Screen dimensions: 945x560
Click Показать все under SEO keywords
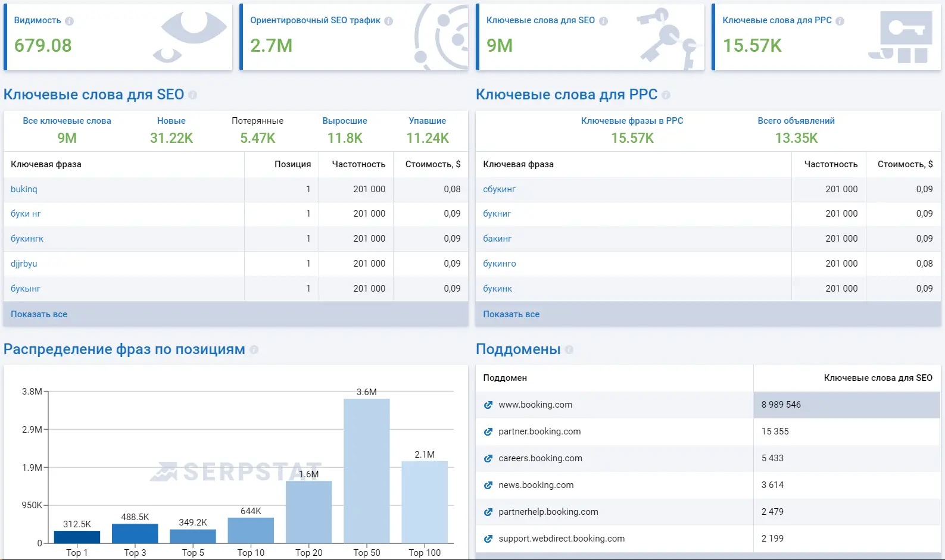click(x=39, y=314)
